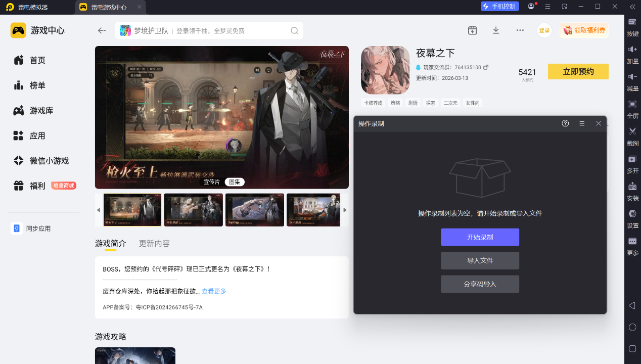Open 按键 keymapping tool
This screenshot has height=364, width=641.
tap(632, 27)
